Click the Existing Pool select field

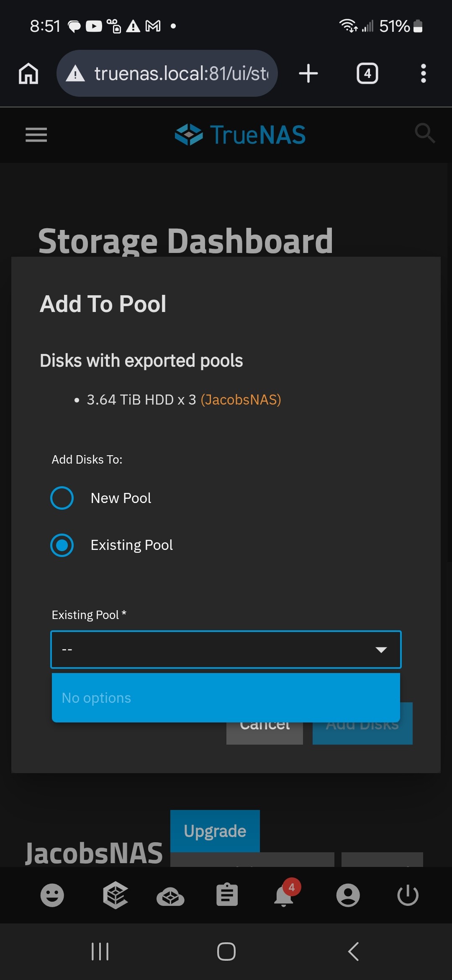click(226, 650)
